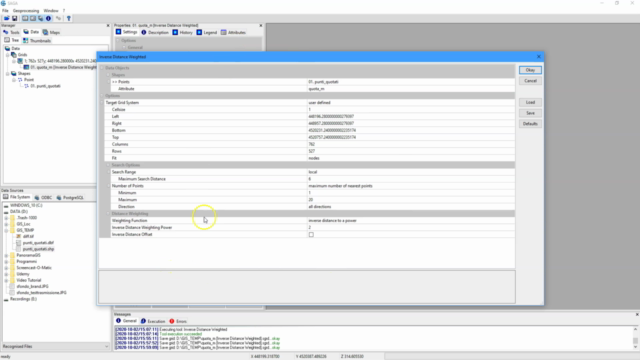Open the Window menu
640x360 pixels.
[x=51, y=11]
